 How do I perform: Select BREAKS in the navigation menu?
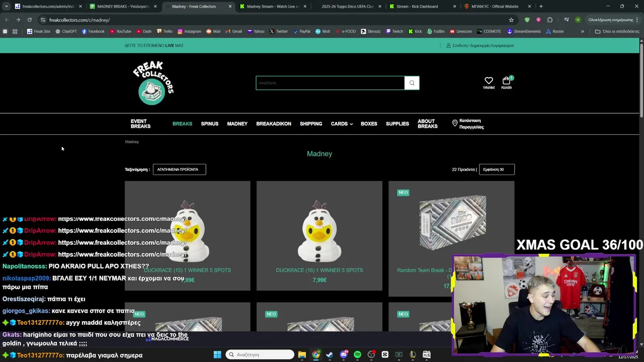(182, 124)
